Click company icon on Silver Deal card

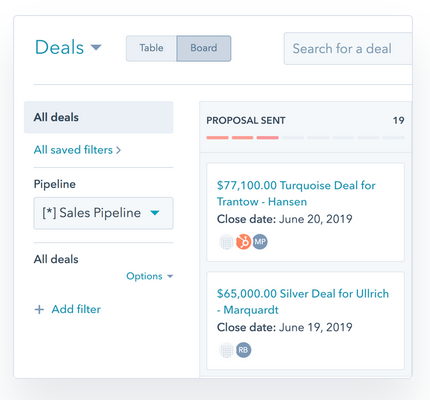(227, 350)
